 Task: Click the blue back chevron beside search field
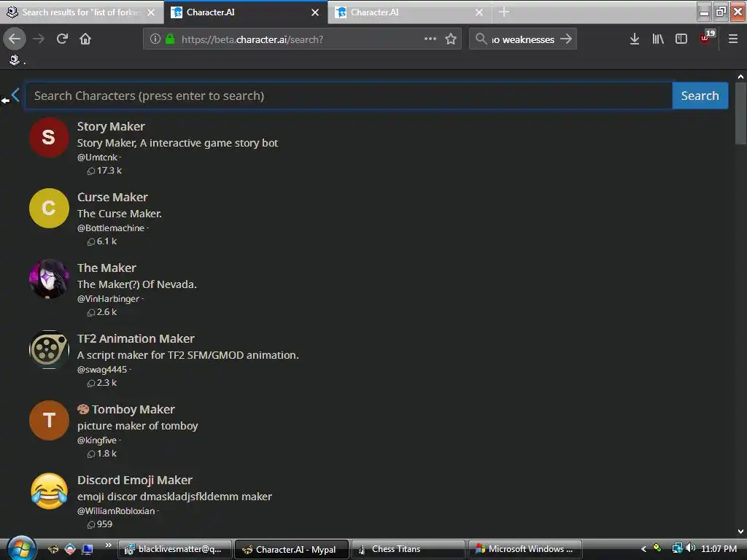[15, 95]
